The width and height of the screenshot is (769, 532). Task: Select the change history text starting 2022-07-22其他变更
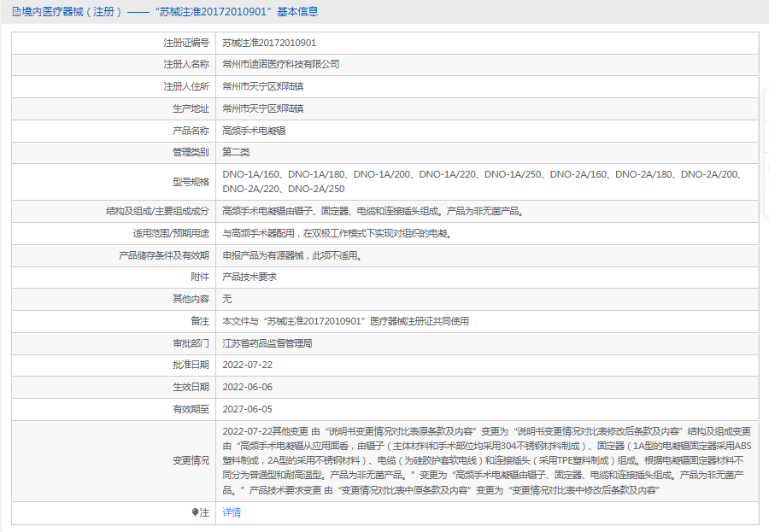click(486, 461)
